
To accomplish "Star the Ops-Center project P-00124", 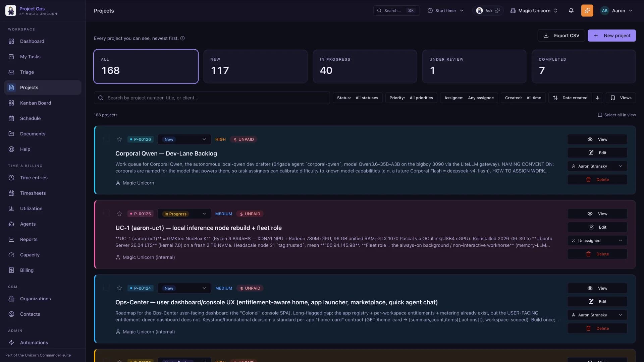I will pos(119,288).
